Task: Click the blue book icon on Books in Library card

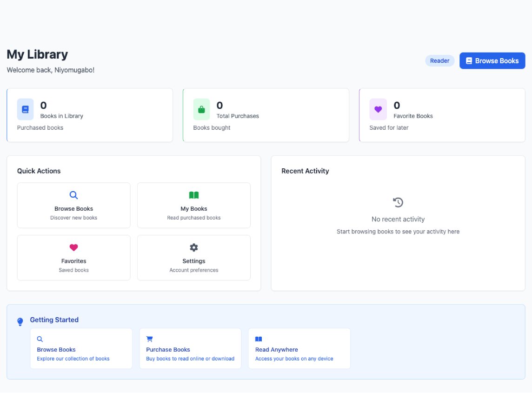Action: coord(25,109)
